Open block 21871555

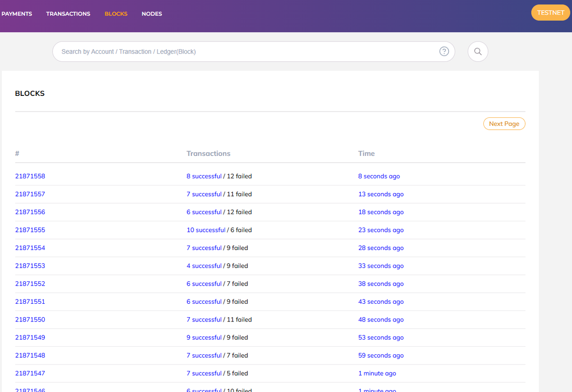[x=30, y=230]
